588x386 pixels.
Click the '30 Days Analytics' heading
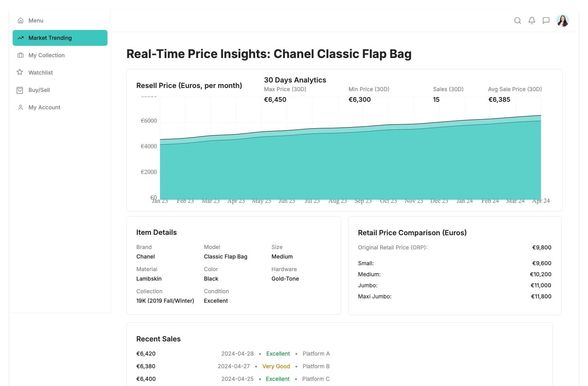click(x=295, y=80)
